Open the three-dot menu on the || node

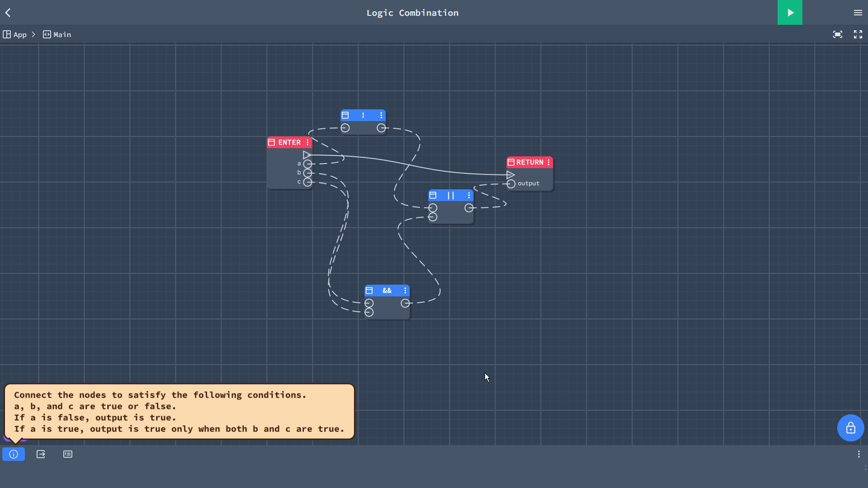click(469, 195)
